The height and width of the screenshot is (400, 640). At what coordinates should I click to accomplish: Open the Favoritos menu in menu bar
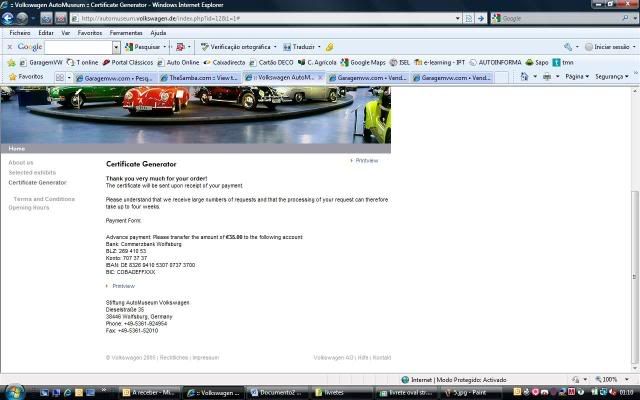pyautogui.click(x=89, y=33)
